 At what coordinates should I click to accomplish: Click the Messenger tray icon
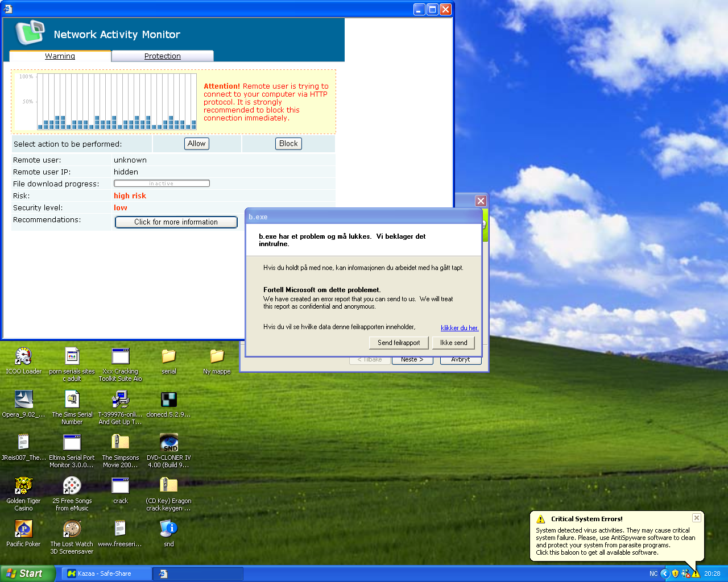[x=685, y=573]
